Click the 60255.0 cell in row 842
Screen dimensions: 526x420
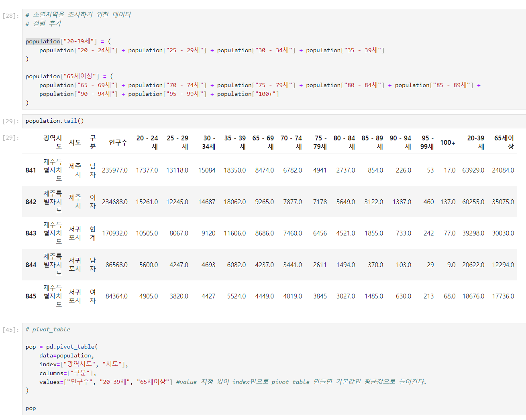coord(473,202)
